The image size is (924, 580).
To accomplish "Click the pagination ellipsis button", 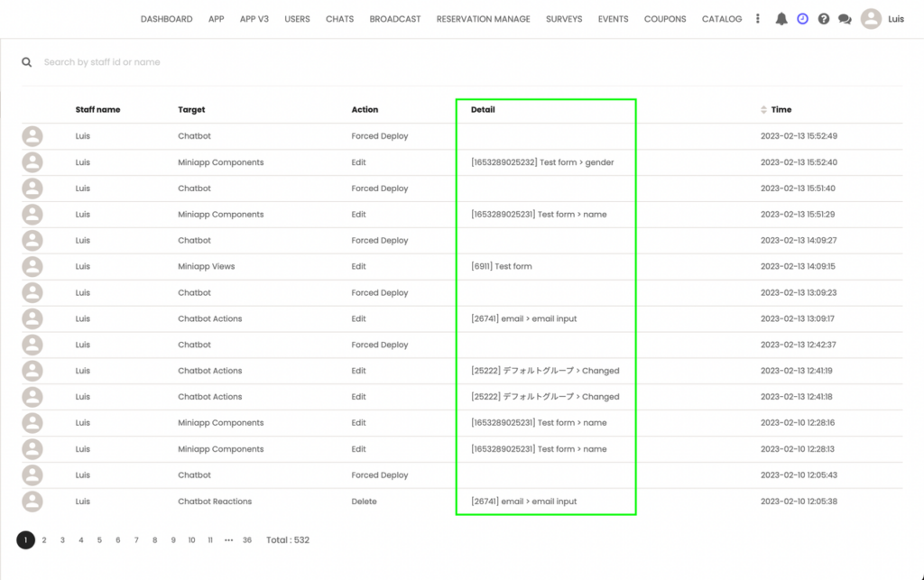I will click(x=228, y=540).
